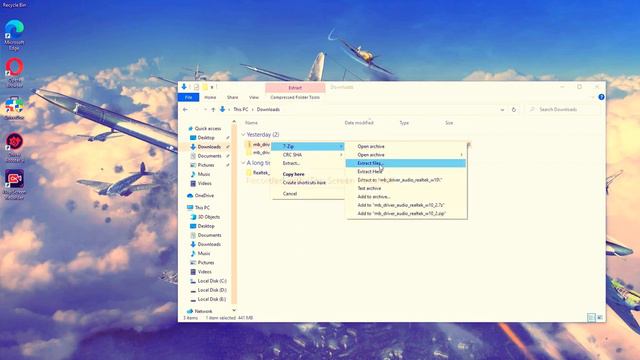Image resolution: width=640 pixels, height=360 pixels.
Task: Open Network in navigation pane
Action: 200,311
